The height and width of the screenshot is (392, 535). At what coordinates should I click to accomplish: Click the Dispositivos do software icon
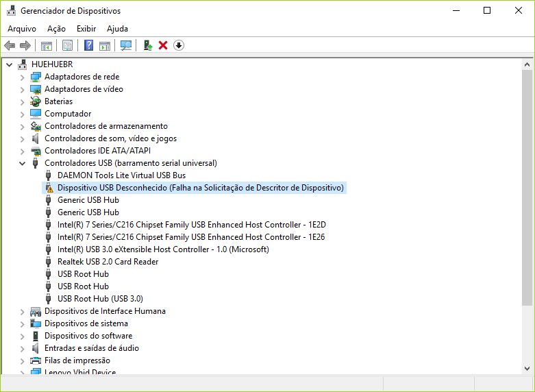[36, 336]
